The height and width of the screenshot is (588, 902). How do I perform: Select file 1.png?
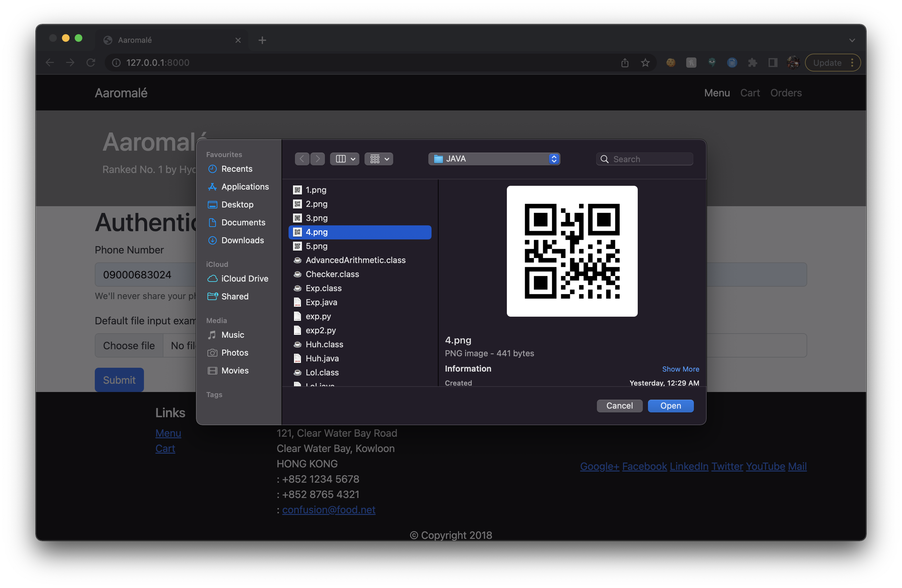360,190
